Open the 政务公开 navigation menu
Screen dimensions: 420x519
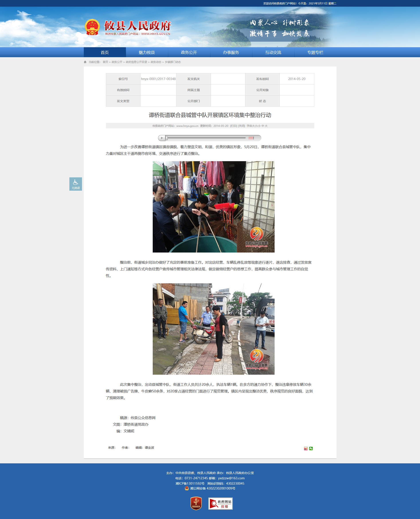pyautogui.click(x=189, y=53)
